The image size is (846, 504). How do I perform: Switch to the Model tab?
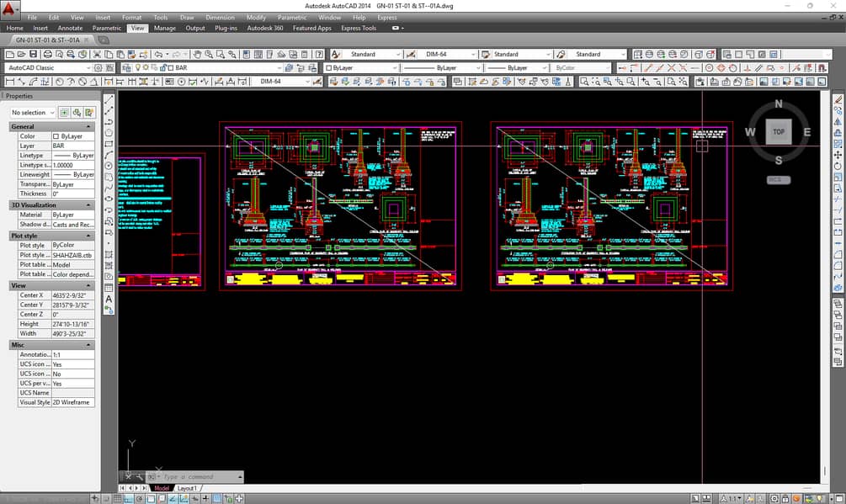tap(162, 488)
